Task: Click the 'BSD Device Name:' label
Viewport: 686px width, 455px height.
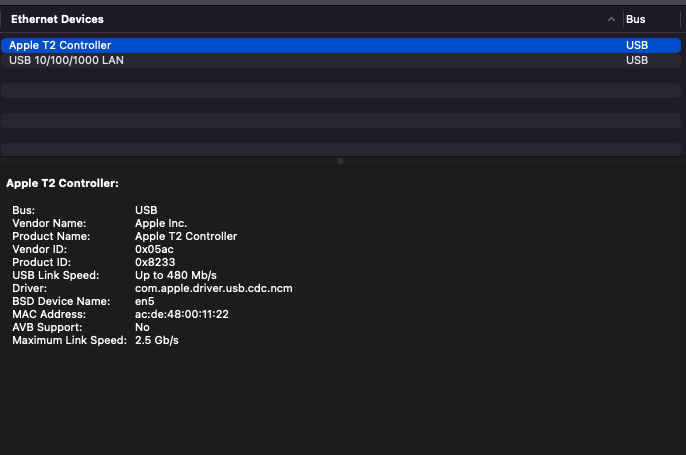Action: pyautogui.click(x=61, y=301)
